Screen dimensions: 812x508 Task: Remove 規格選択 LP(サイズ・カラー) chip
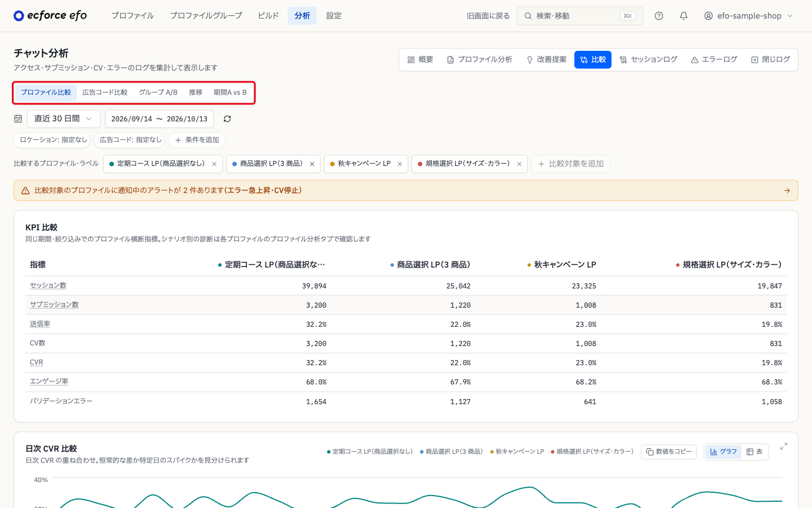tap(519, 164)
